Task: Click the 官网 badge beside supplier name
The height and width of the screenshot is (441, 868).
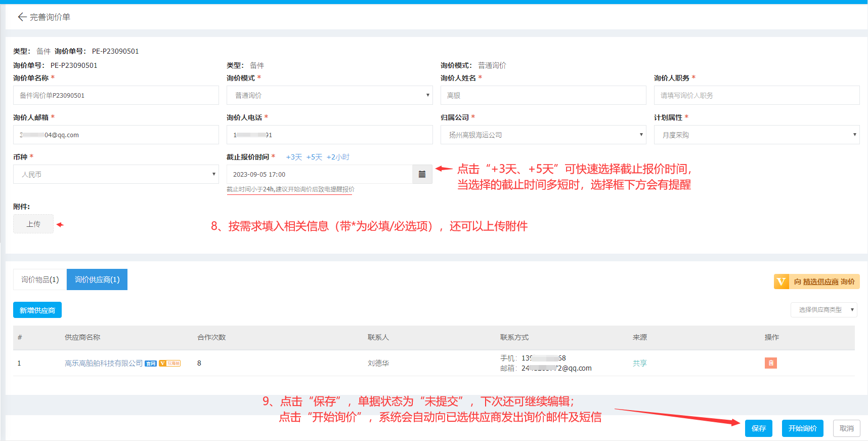Action: 151,364
